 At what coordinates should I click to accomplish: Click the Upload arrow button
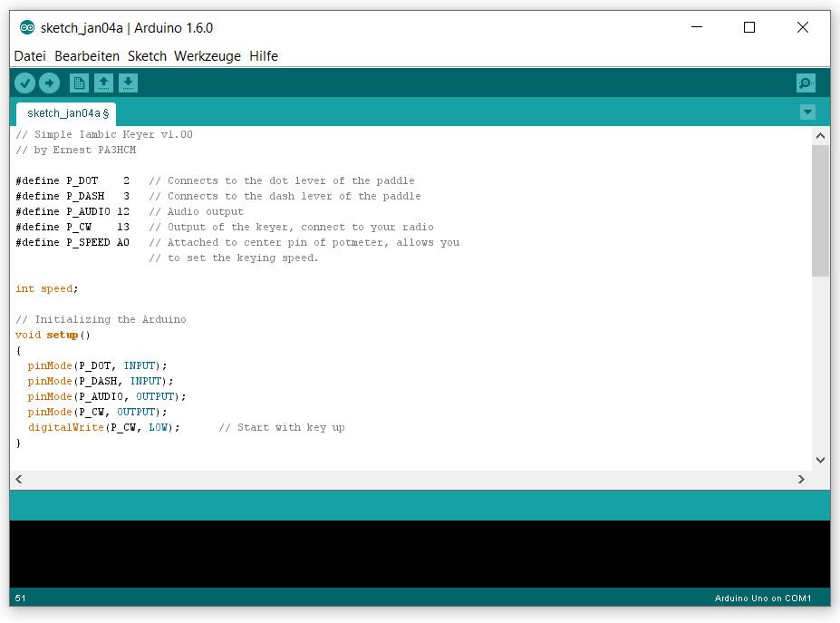point(49,83)
